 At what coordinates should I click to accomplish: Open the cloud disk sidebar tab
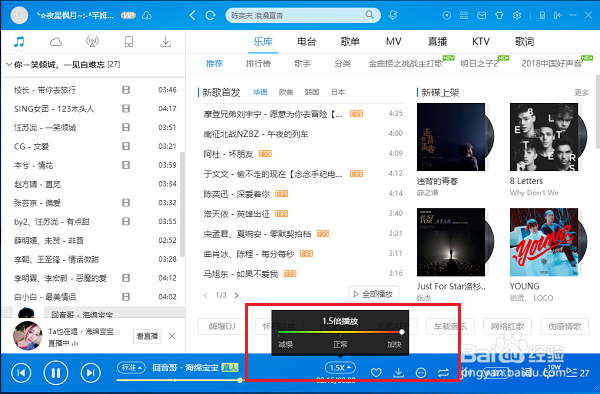pyautogui.click(x=55, y=41)
